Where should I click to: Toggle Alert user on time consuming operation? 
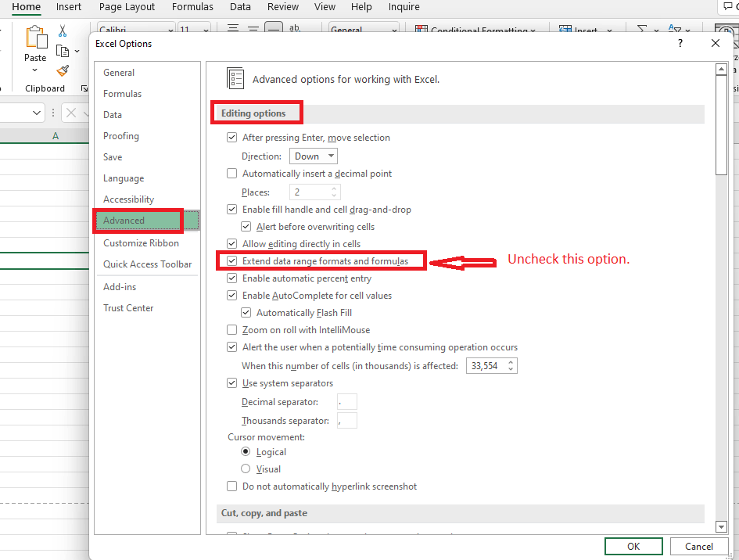click(x=232, y=347)
